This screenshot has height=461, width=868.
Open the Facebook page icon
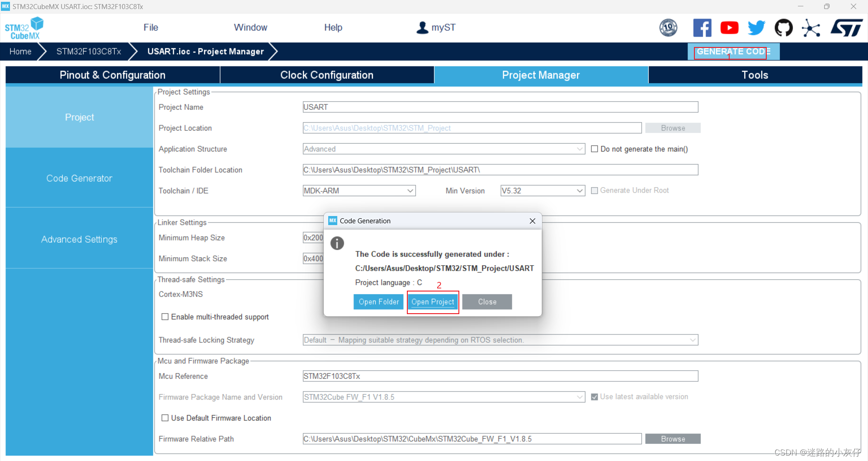(702, 28)
